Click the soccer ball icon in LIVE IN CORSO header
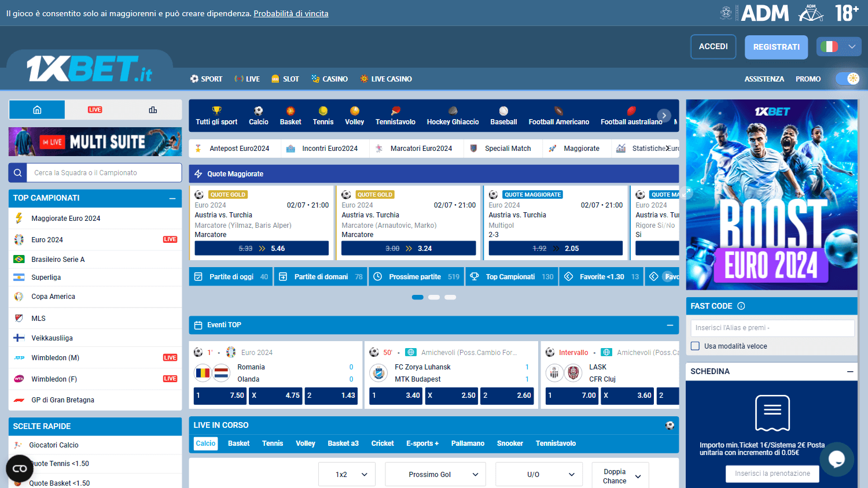Image resolution: width=868 pixels, height=488 pixels. (x=670, y=426)
